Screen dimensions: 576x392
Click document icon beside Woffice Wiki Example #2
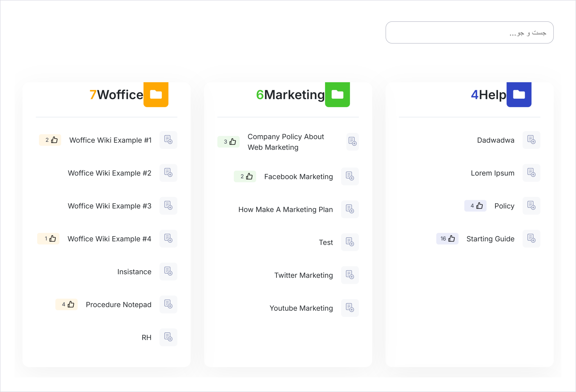point(168,173)
